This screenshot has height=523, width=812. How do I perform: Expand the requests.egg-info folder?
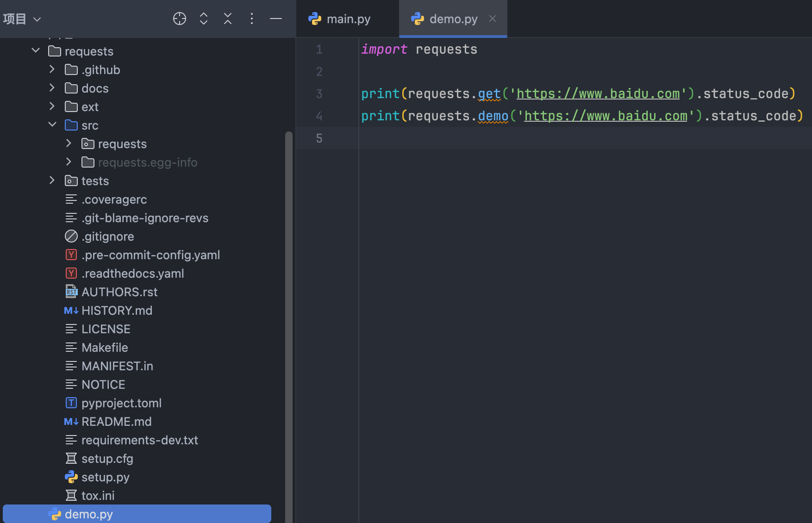69,162
